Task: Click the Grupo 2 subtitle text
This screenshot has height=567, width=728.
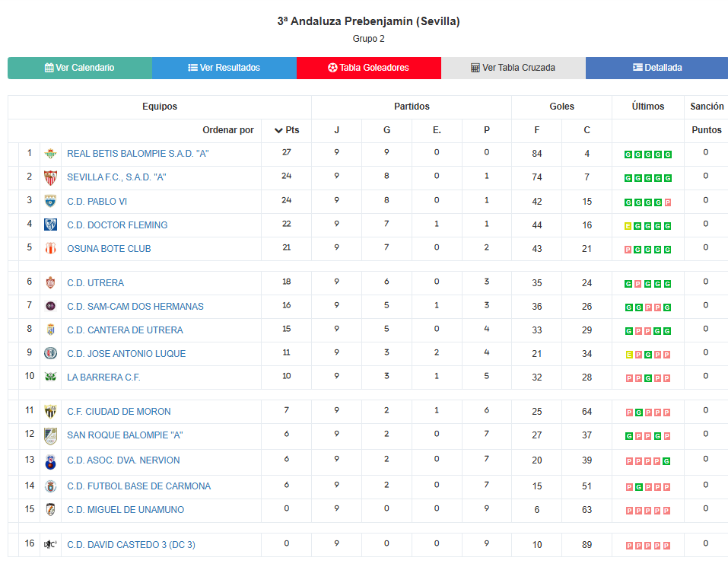Action: pyautogui.click(x=369, y=39)
